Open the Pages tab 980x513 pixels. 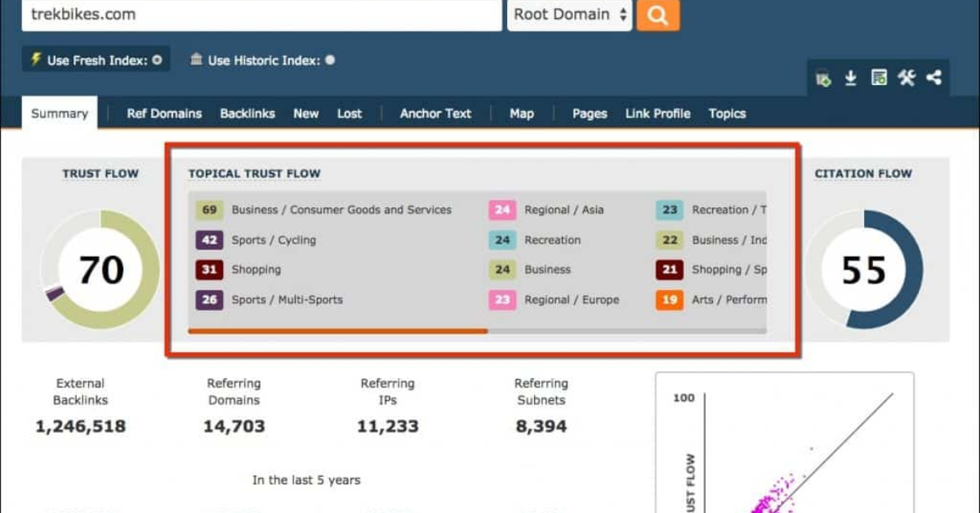tap(590, 114)
